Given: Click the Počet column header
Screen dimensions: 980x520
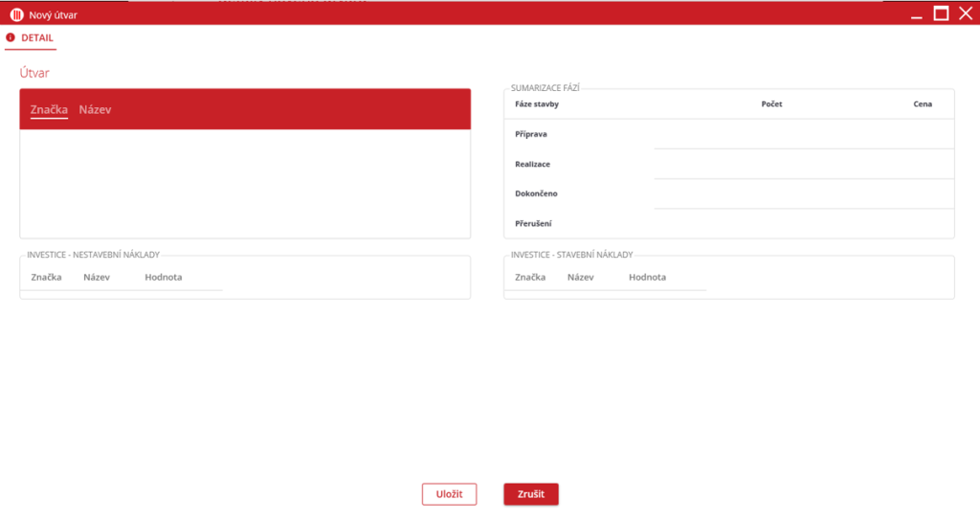Looking at the screenshot, I should pyautogui.click(x=771, y=104).
